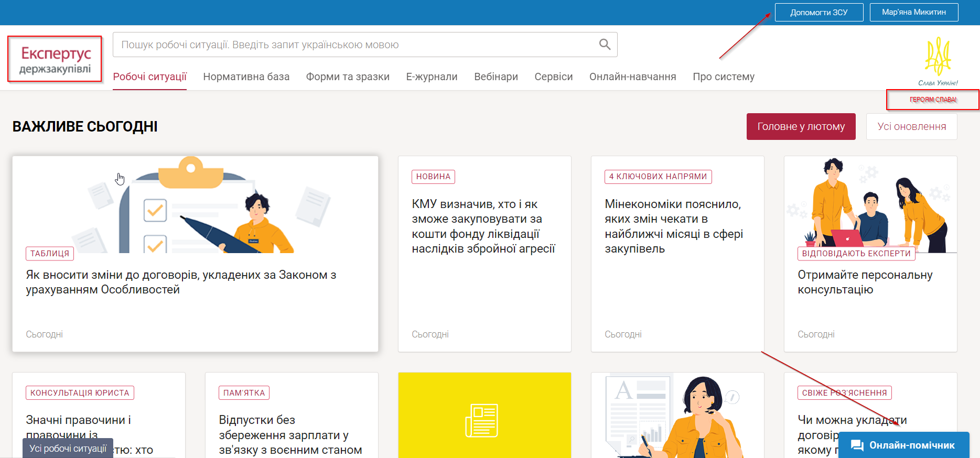Click the ТАБЛИЦЯ tag label
This screenshot has height=458, width=980.
click(50, 254)
